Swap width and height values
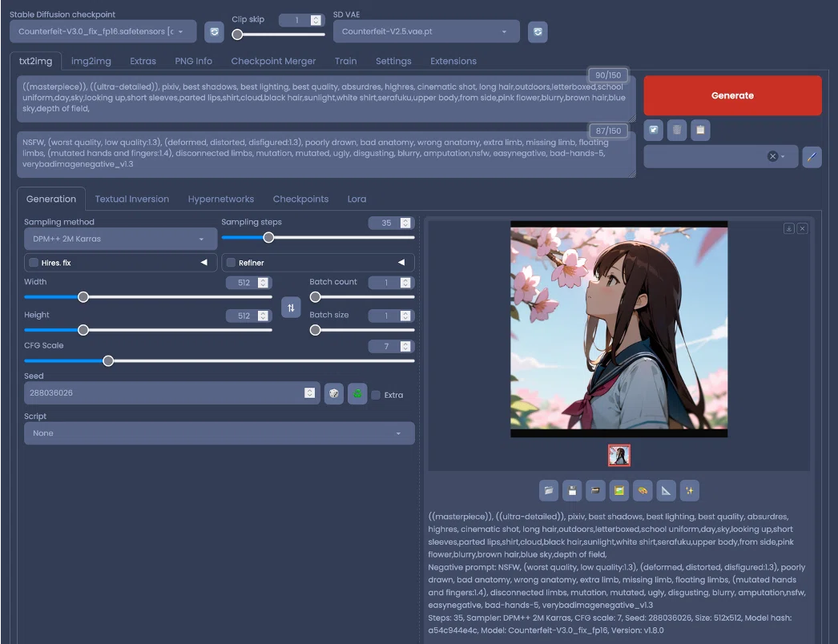The image size is (838, 644). tap(291, 308)
